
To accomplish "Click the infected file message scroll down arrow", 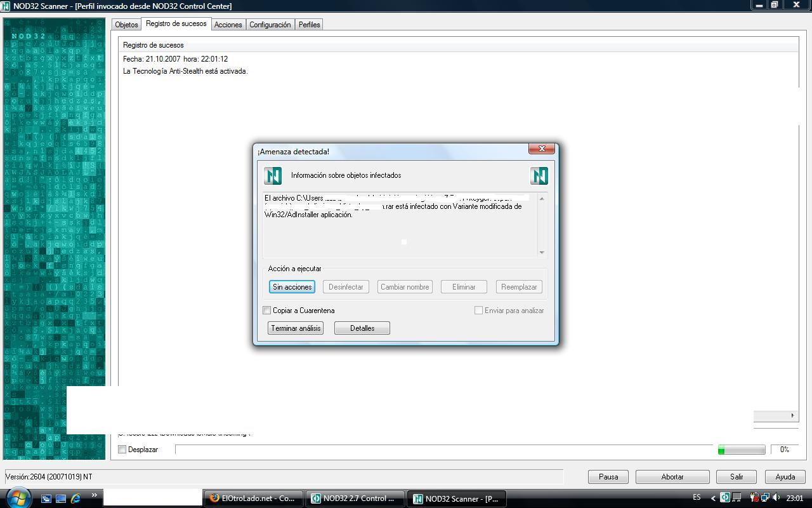I will pyautogui.click(x=542, y=252).
